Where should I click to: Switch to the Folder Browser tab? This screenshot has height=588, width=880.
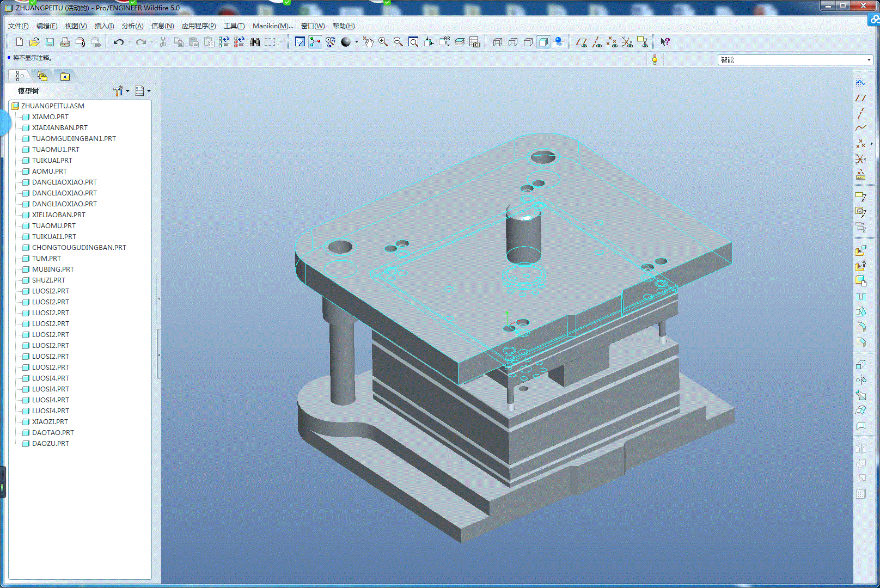pyautogui.click(x=42, y=76)
